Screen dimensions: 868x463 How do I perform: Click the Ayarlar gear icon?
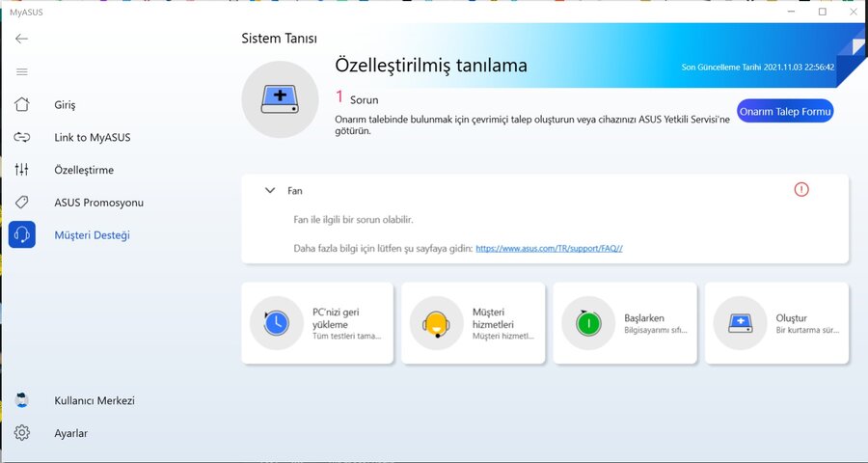pyautogui.click(x=21, y=432)
